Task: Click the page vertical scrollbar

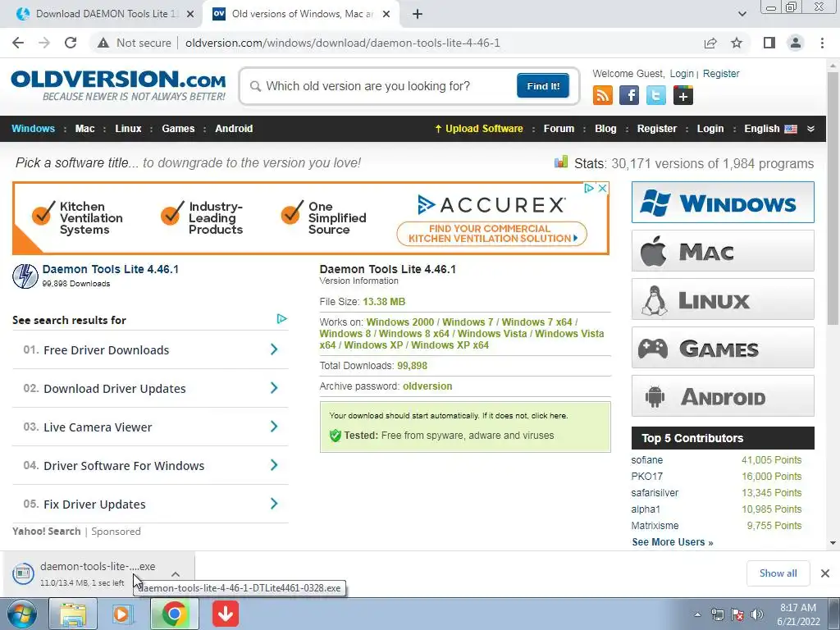Action: pos(833,199)
